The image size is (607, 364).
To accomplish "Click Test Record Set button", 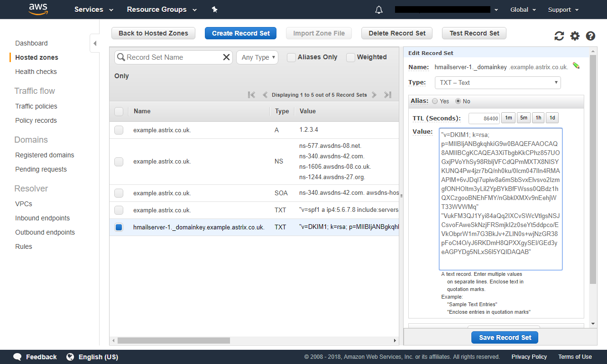I will [474, 33].
